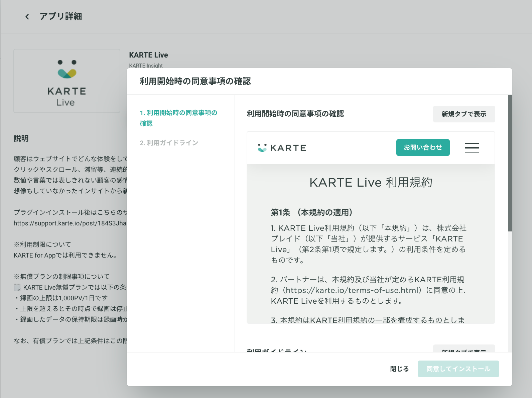Close the dialog with 閉じる

[399, 369]
